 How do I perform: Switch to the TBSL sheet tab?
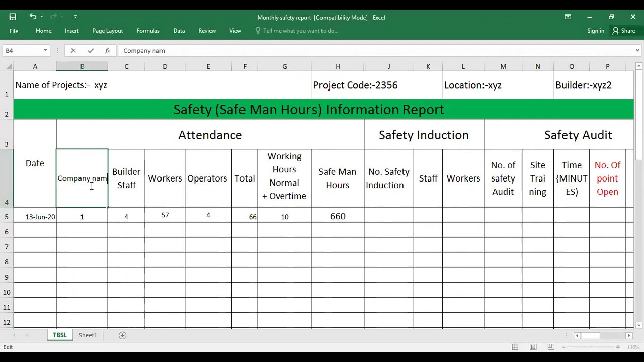click(x=59, y=335)
